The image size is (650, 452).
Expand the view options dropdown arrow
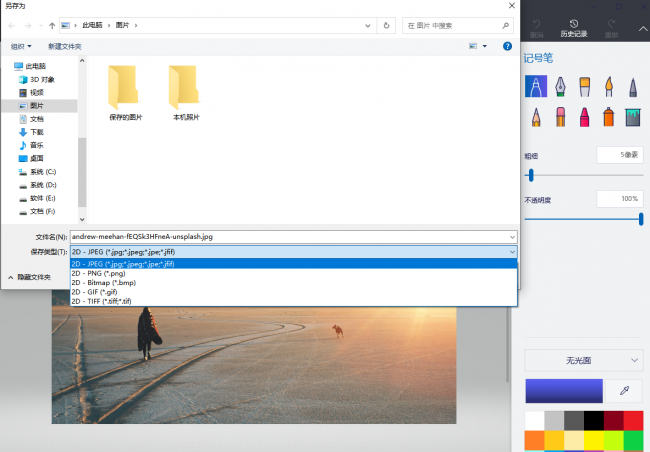[485, 46]
